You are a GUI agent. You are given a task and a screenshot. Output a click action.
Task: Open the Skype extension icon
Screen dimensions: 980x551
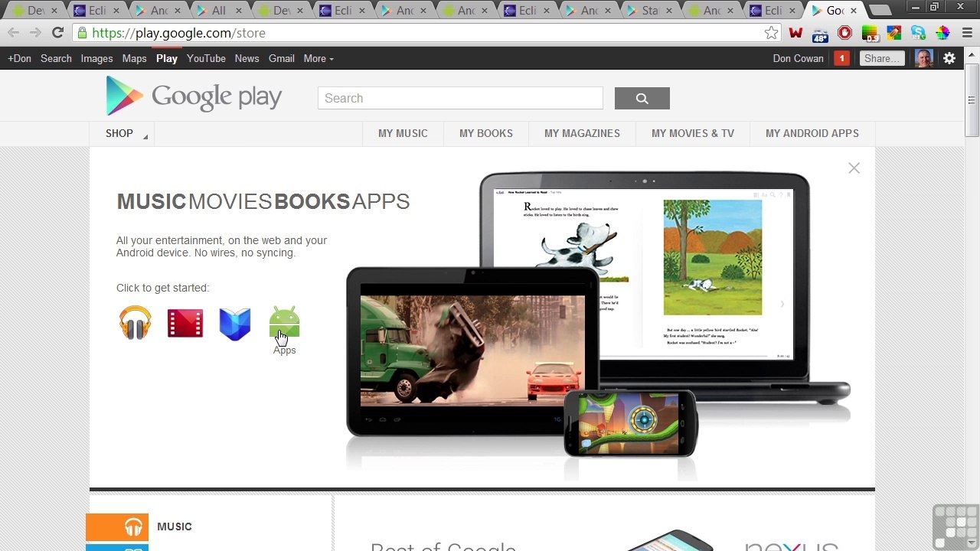click(x=919, y=33)
